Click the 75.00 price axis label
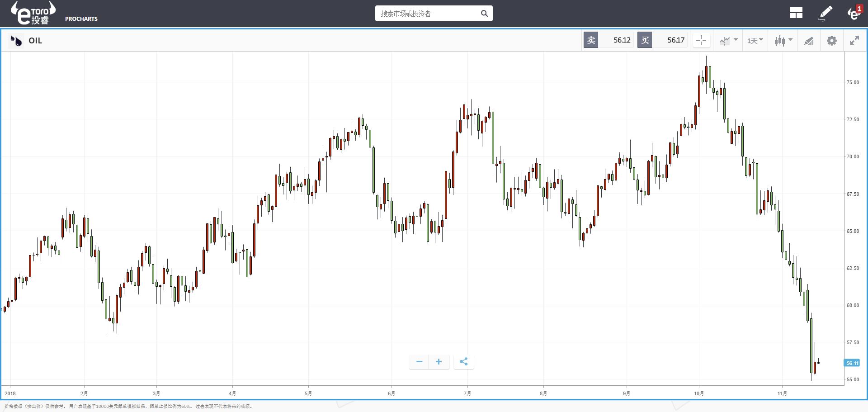868x412 pixels. (853, 82)
